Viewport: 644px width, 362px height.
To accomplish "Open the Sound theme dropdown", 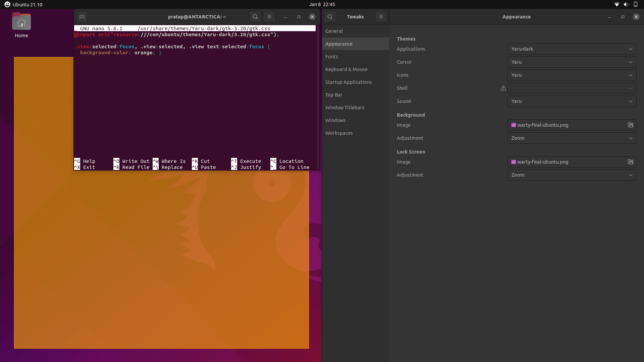I will coord(572,101).
